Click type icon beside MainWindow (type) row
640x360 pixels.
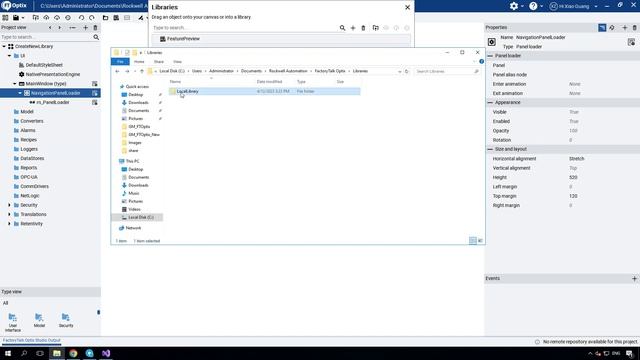[x=95, y=84]
